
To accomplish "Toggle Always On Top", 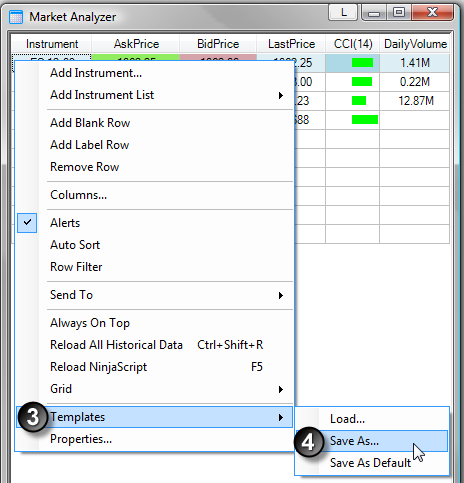I will [154, 323].
